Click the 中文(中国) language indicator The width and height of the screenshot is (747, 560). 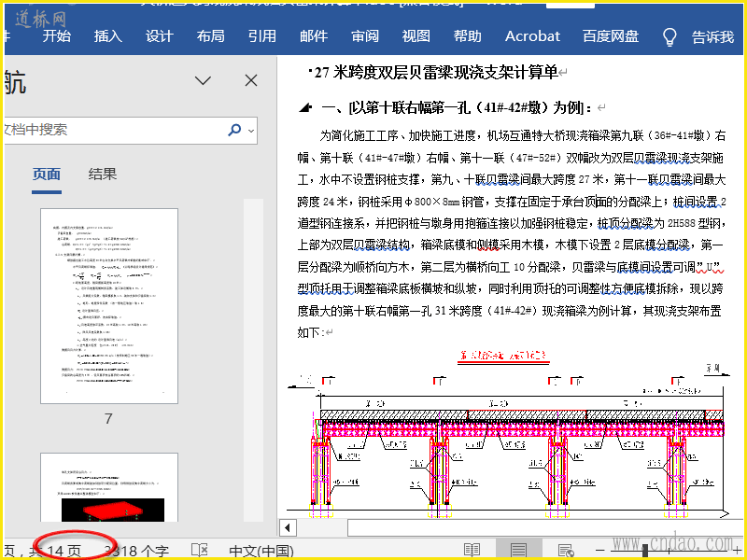(261, 552)
